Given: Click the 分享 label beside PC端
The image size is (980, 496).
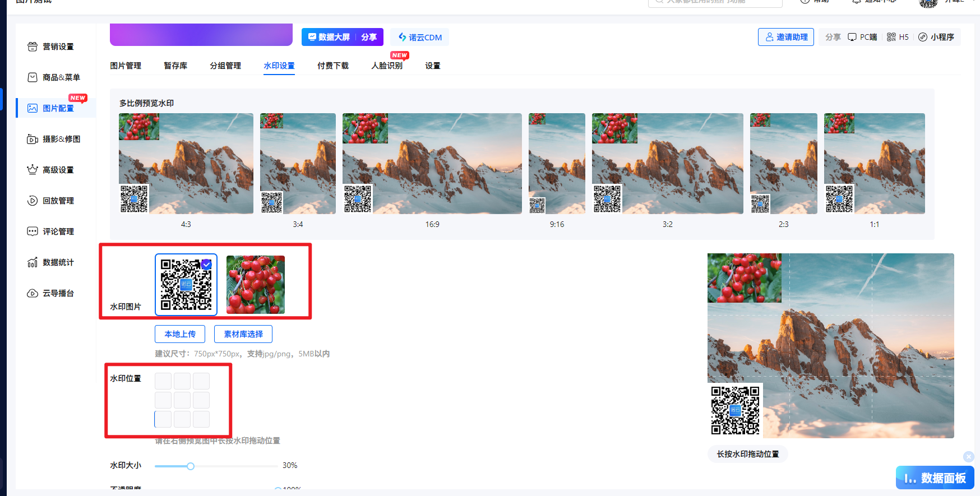Looking at the screenshot, I should click(833, 37).
